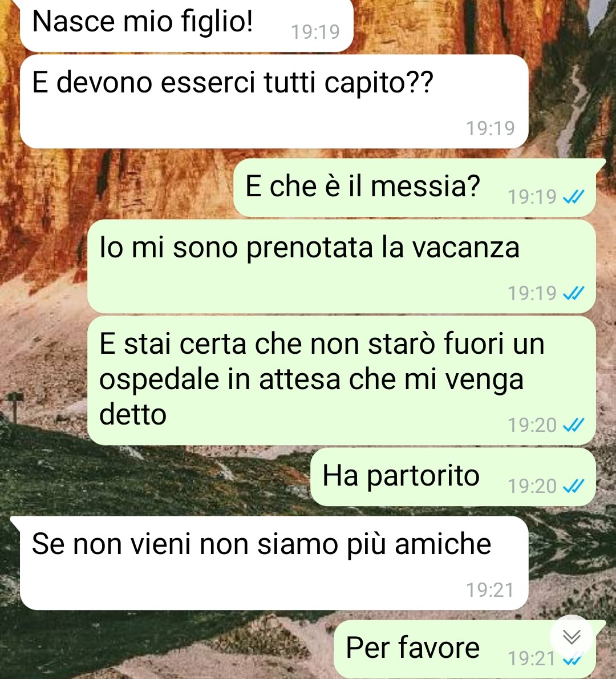Tap the 19:19 timestamp next to "messia?"
The width and height of the screenshot is (616, 679).
click(532, 197)
